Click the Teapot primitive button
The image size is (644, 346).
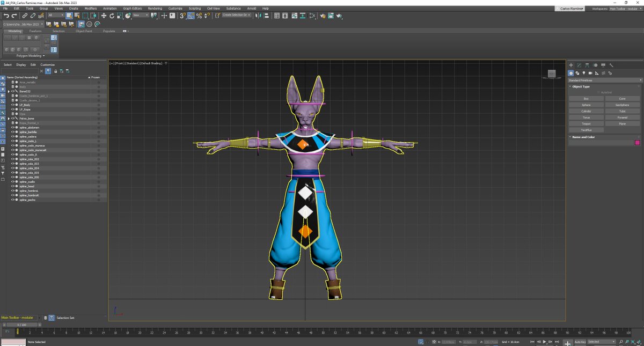(x=586, y=124)
